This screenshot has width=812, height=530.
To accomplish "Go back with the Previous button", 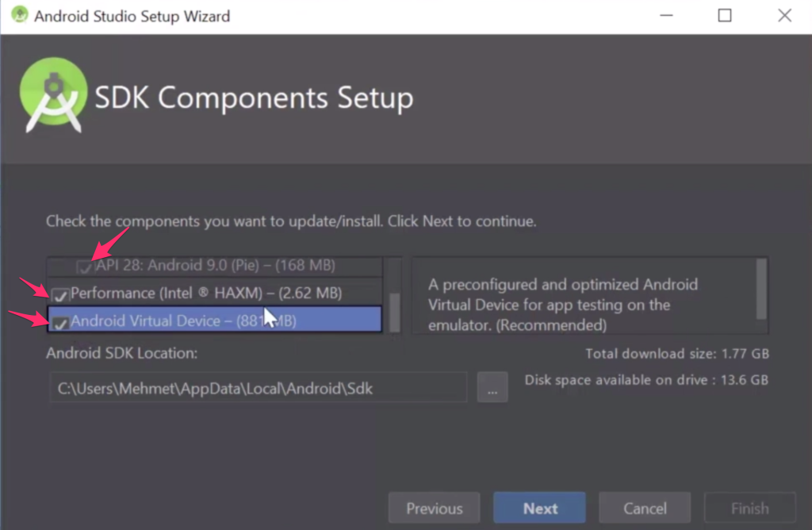I will tap(434, 508).
